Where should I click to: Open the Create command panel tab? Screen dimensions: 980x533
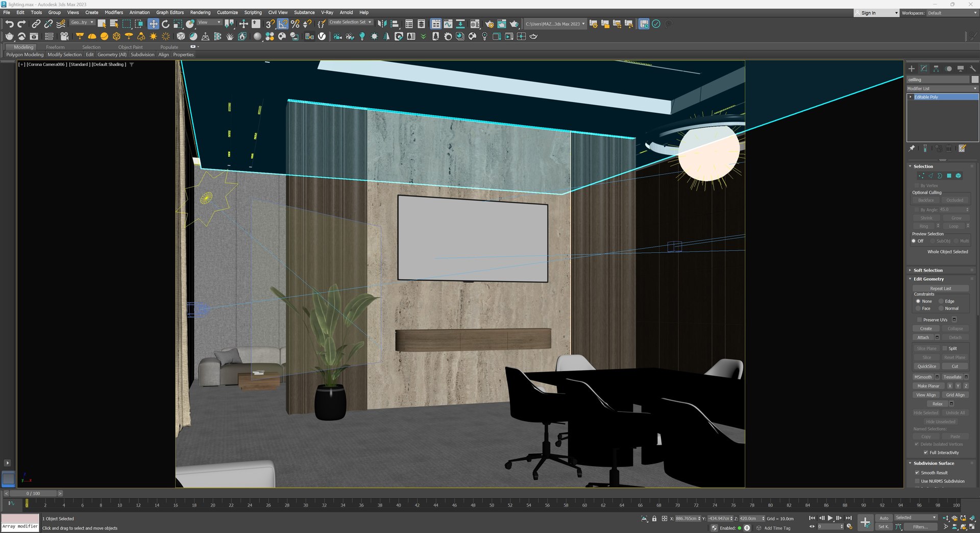912,68
